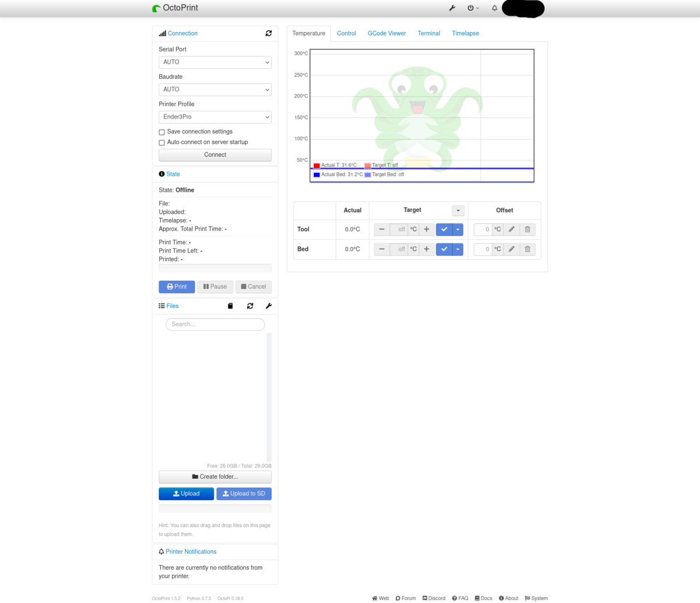Decrease Bed target temperature

[381, 249]
